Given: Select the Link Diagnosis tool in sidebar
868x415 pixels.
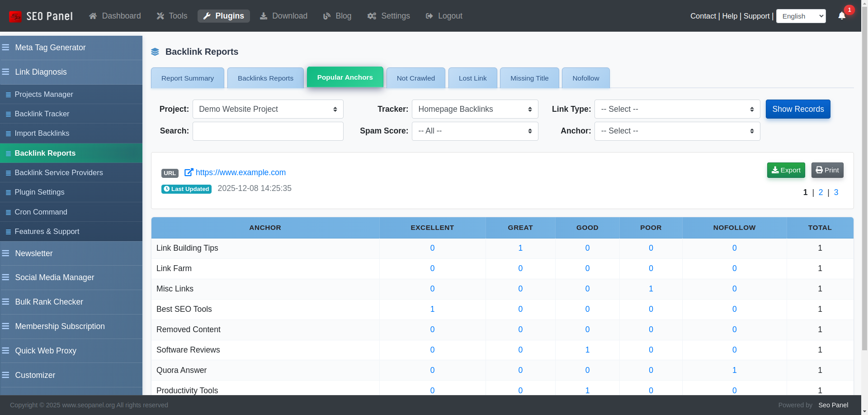Looking at the screenshot, I should [x=41, y=72].
